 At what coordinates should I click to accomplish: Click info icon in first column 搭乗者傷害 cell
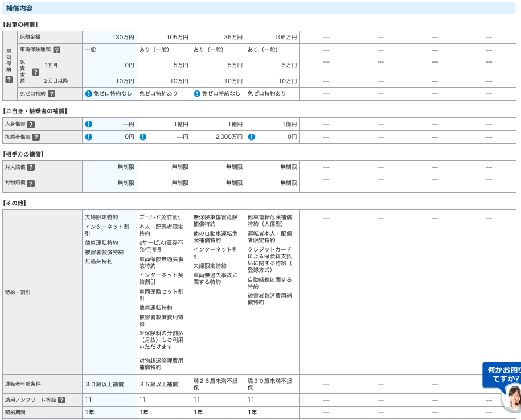point(88,137)
